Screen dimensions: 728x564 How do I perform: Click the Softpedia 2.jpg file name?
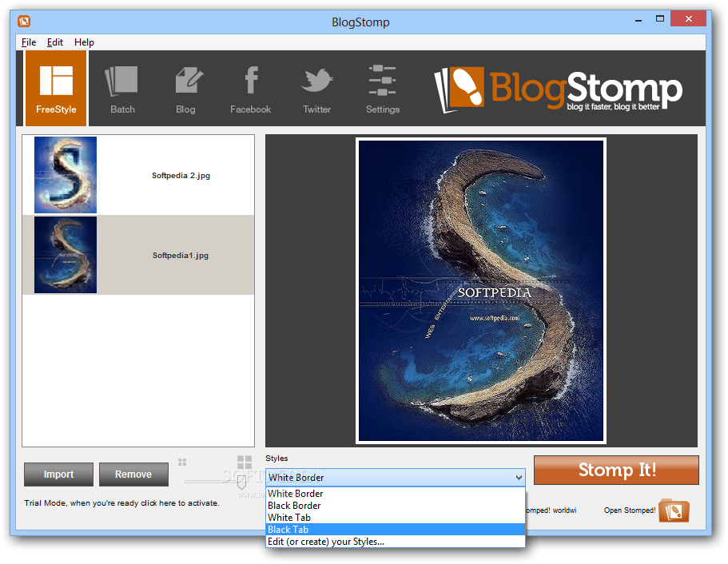[x=181, y=176]
